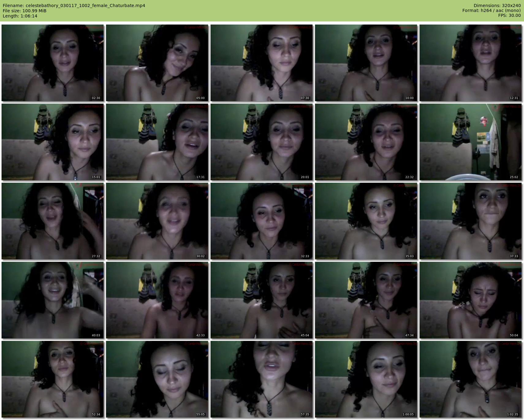Choose the 20:01 preview thumbnail
524x420 pixels.
pos(262,142)
